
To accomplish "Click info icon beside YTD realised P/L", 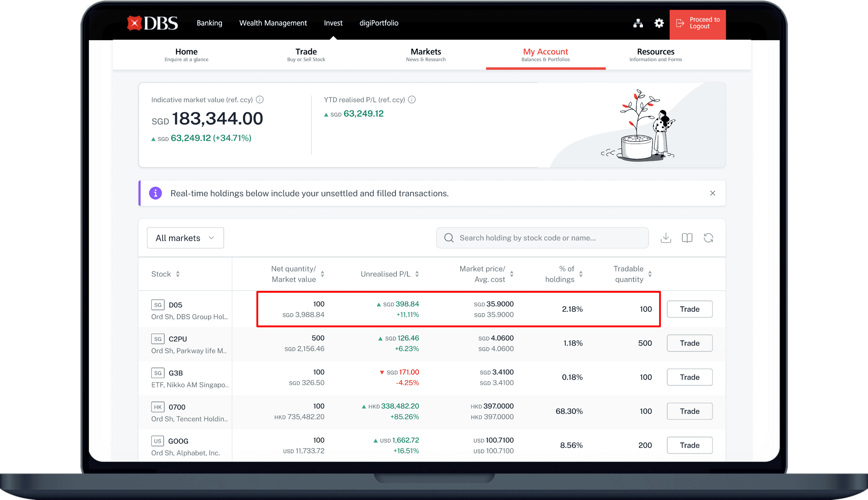I will 412,100.
